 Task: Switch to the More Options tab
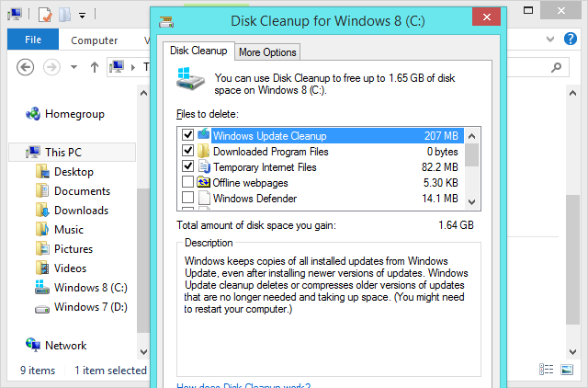coord(267,52)
